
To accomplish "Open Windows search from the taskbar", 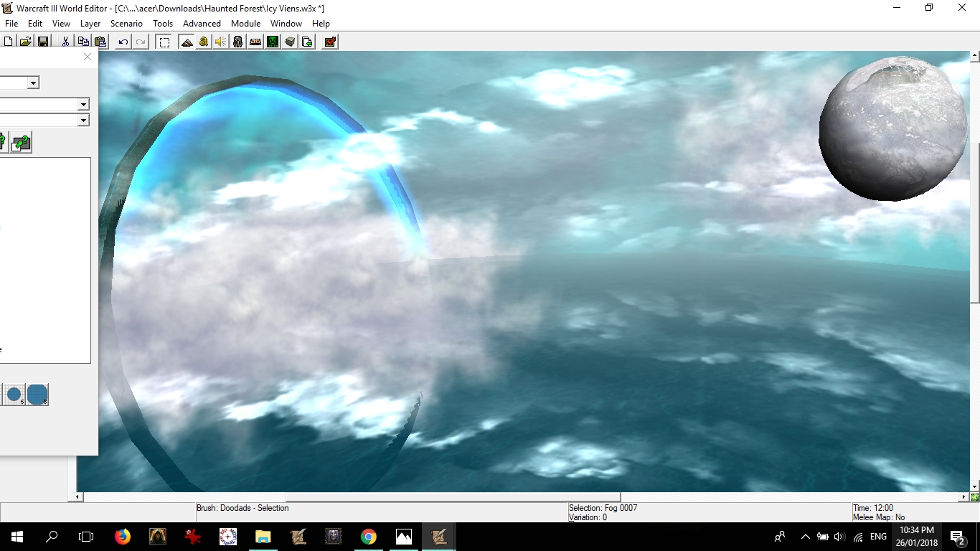I will point(52,537).
